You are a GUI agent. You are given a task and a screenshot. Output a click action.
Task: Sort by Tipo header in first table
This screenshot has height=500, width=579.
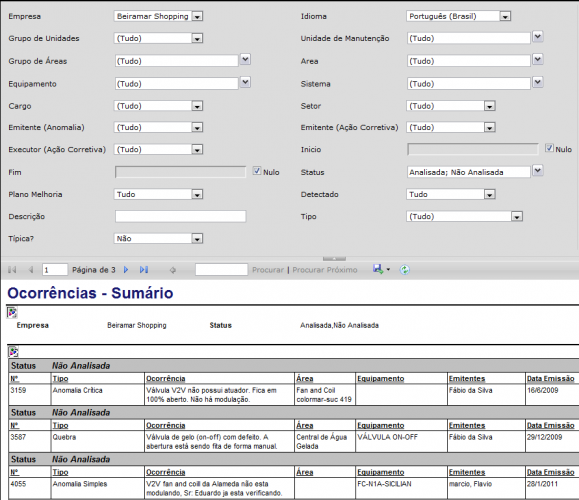pyautogui.click(x=60, y=379)
